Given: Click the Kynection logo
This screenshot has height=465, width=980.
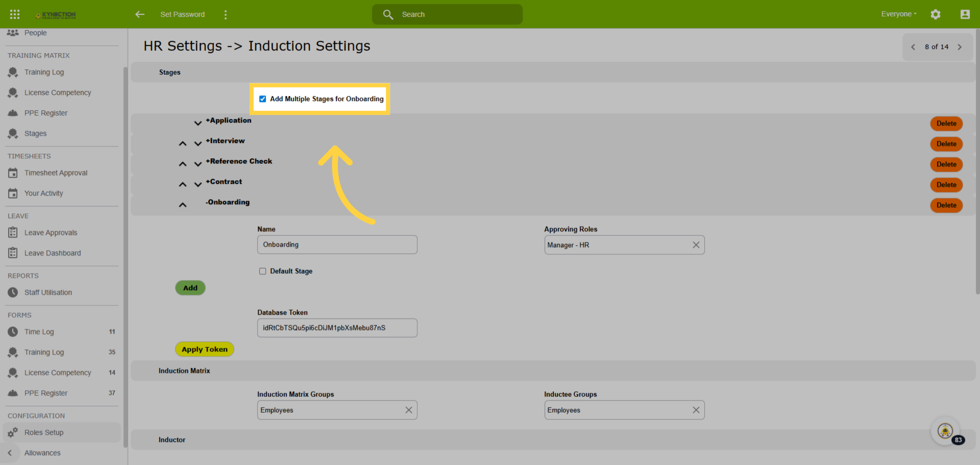Looking at the screenshot, I should tap(56, 15).
